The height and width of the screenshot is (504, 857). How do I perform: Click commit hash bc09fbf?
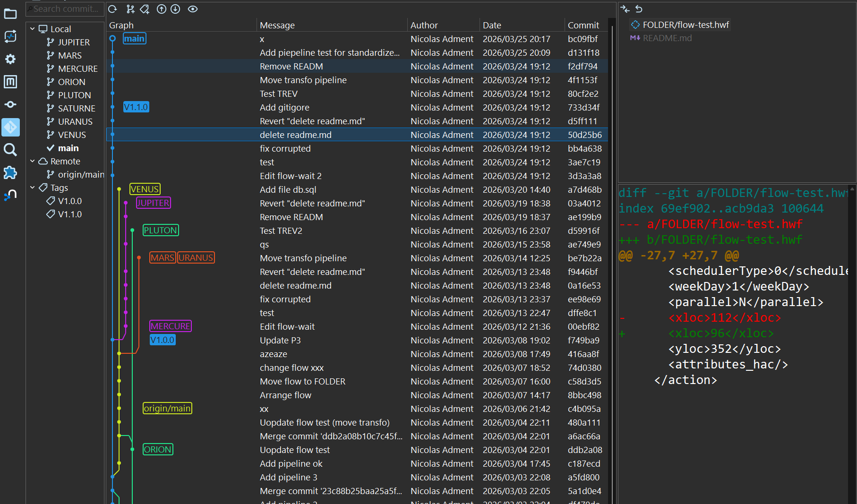click(583, 39)
